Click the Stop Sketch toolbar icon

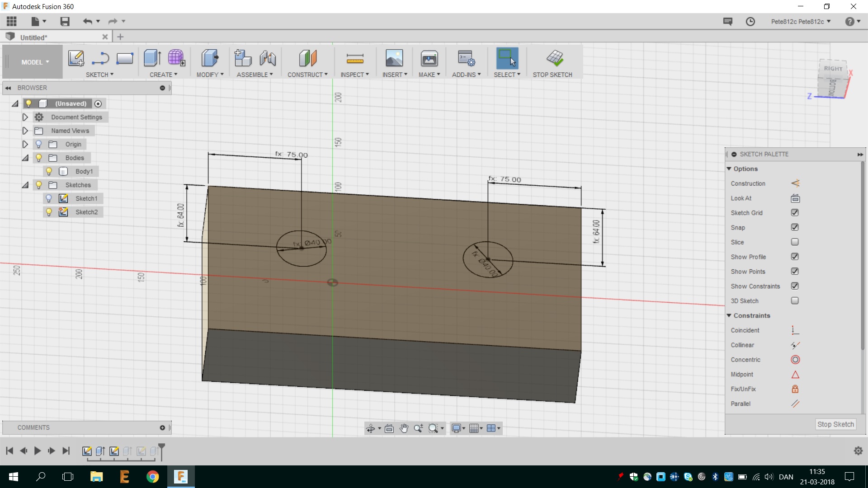click(554, 58)
